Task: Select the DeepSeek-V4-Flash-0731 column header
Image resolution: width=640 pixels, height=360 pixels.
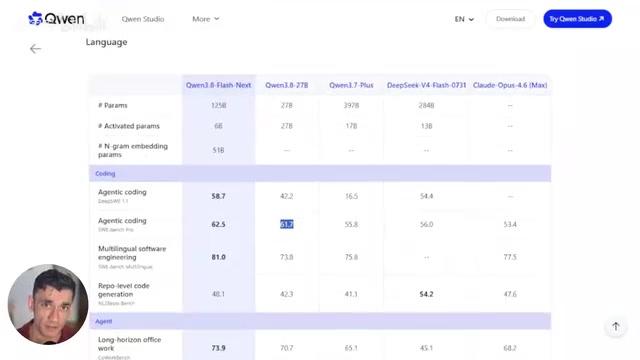Action: click(x=426, y=85)
